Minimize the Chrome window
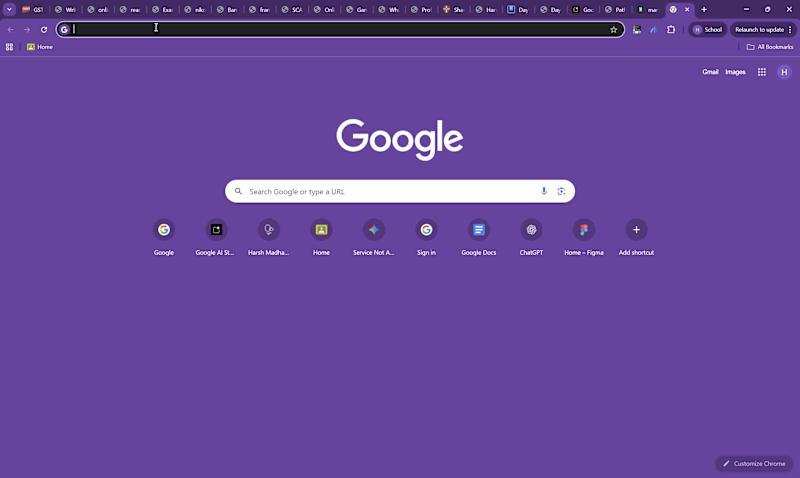 pos(746,9)
